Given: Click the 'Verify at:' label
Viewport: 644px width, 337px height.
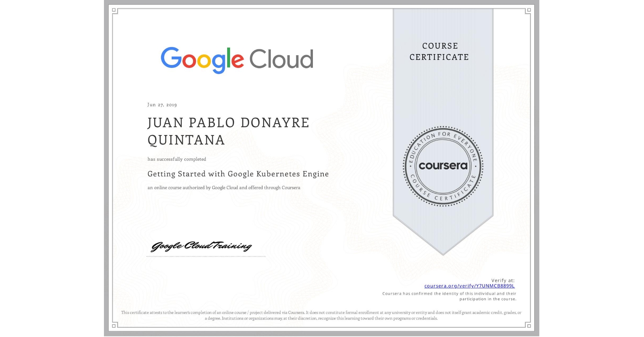Looking at the screenshot, I should tap(503, 280).
